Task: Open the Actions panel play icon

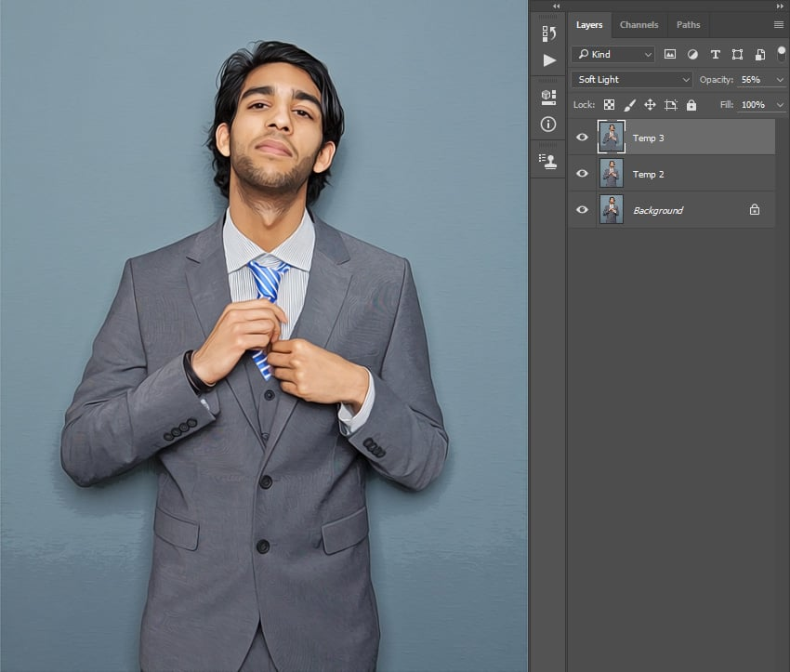Action: [549, 60]
